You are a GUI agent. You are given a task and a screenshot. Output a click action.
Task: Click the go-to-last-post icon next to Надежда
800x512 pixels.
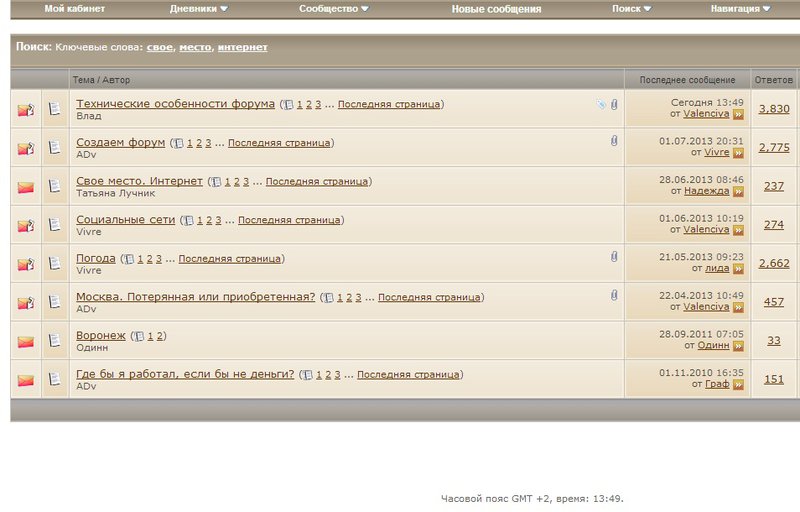739,192
